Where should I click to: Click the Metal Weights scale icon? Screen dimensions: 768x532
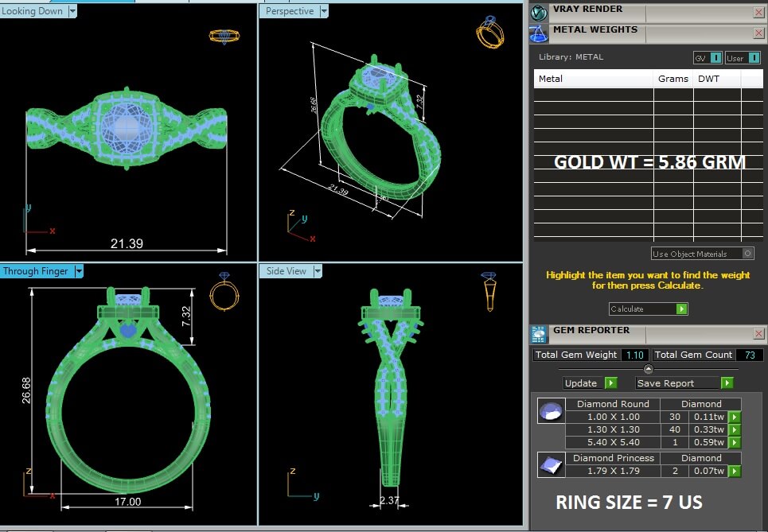click(x=540, y=33)
